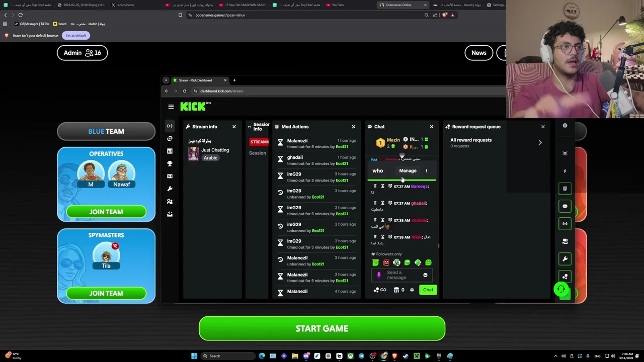This screenshot has height=362, width=644.
Task: Open the trophy achievements sidebar icon
Action: [170, 163]
